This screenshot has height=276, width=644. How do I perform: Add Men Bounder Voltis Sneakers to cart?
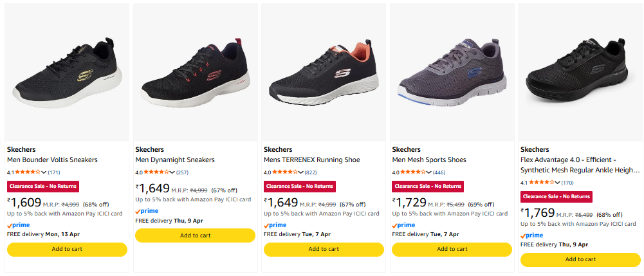coord(67,249)
